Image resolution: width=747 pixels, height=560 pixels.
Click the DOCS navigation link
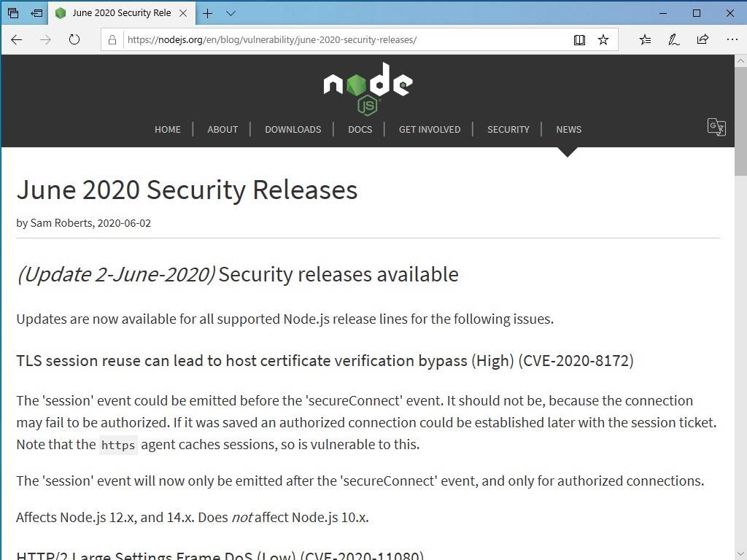pyautogui.click(x=360, y=129)
